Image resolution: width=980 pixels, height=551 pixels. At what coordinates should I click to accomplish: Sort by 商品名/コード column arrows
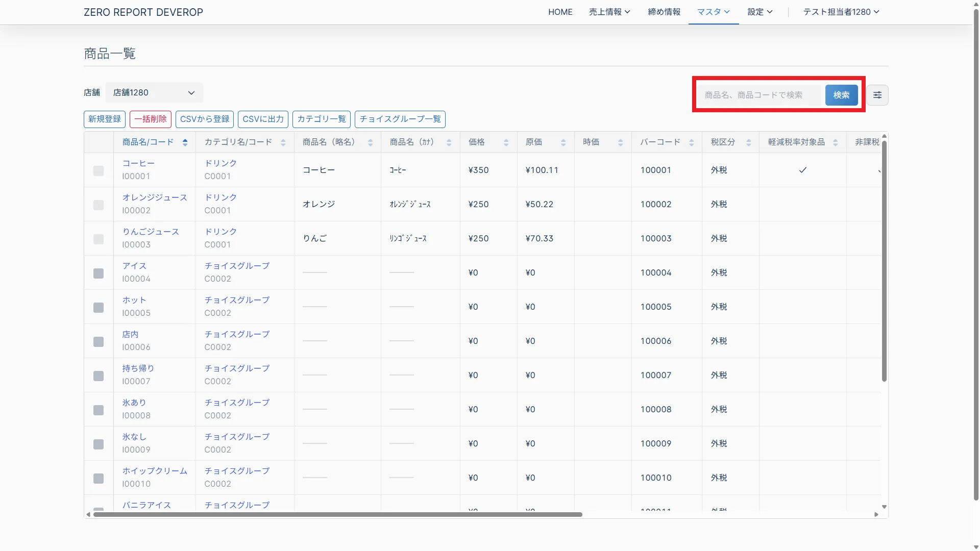(x=185, y=142)
